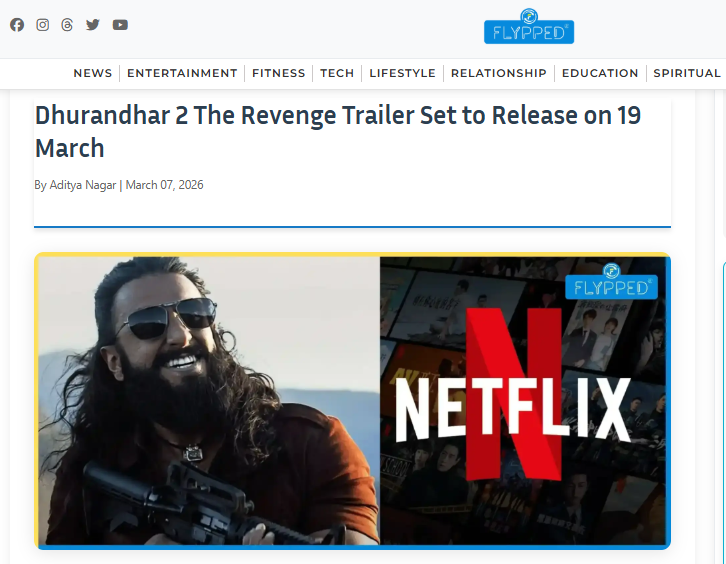Click the actor photo in article image

click(x=209, y=401)
